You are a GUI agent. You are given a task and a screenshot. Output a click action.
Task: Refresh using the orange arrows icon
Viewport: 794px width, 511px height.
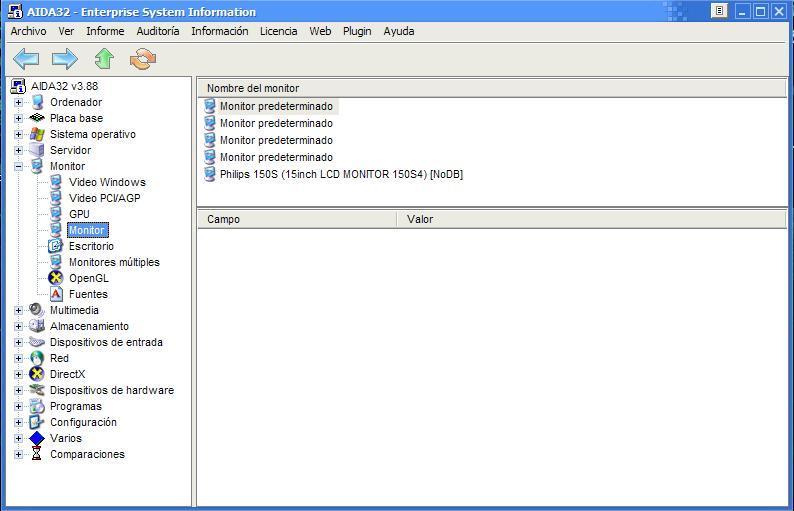[143, 59]
